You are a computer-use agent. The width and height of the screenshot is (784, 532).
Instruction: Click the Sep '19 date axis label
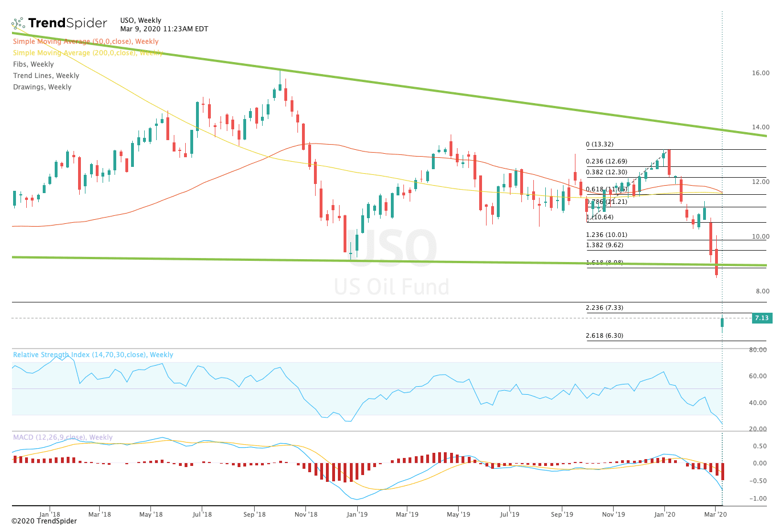click(x=562, y=514)
